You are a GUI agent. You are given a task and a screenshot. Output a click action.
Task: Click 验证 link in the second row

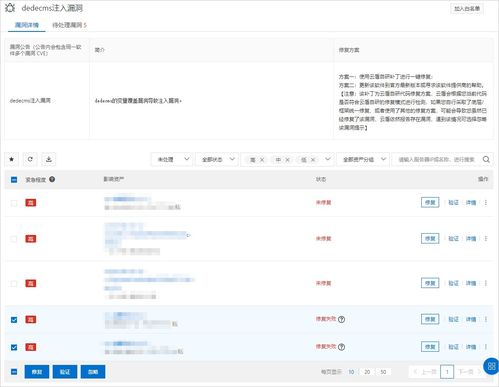coord(453,238)
